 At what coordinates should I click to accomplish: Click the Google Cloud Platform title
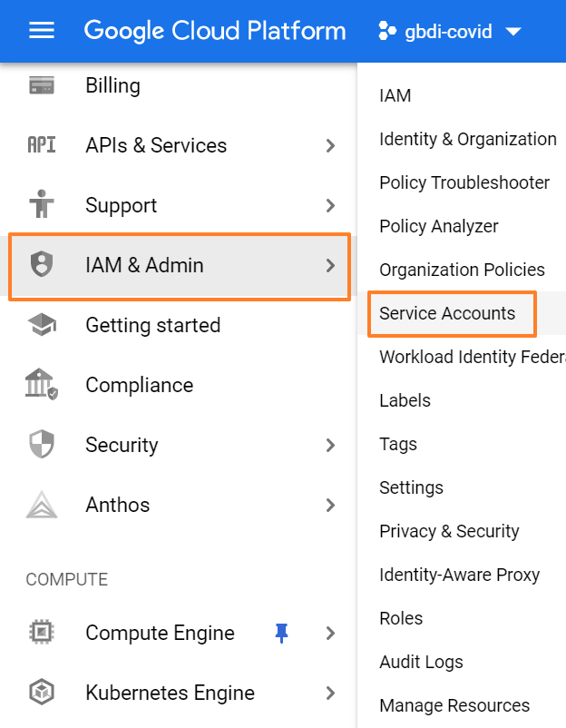point(215,31)
